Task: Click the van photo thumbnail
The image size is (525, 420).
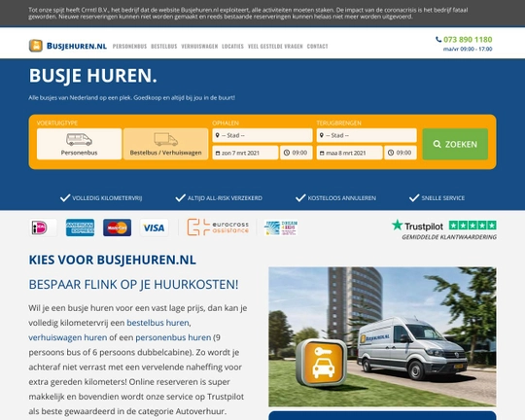Action: click(x=382, y=336)
